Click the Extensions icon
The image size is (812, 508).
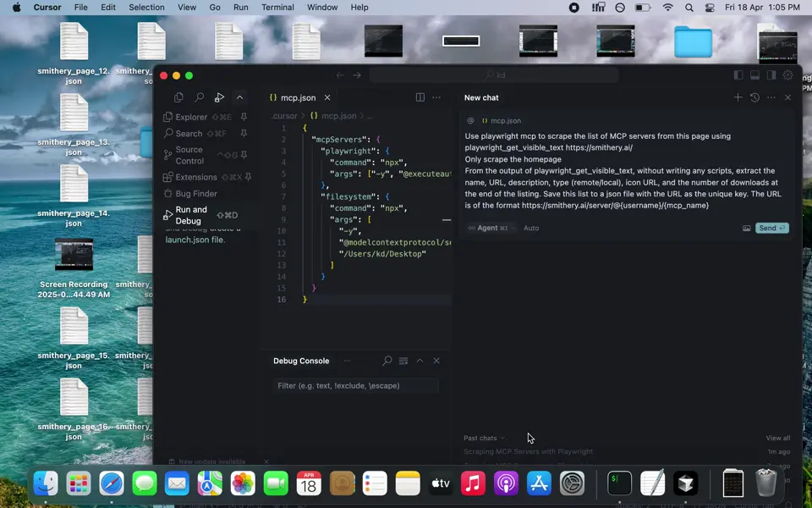coord(167,176)
